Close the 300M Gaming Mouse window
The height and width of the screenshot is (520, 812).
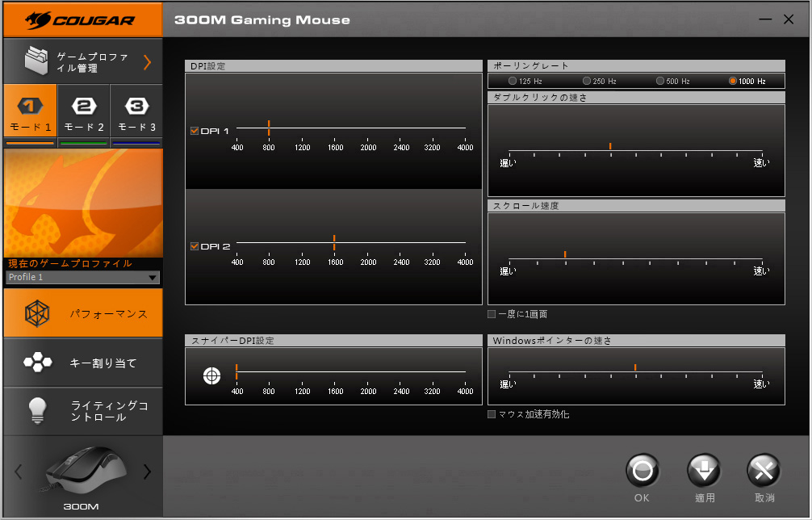pyautogui.click(x=789, y=19)
